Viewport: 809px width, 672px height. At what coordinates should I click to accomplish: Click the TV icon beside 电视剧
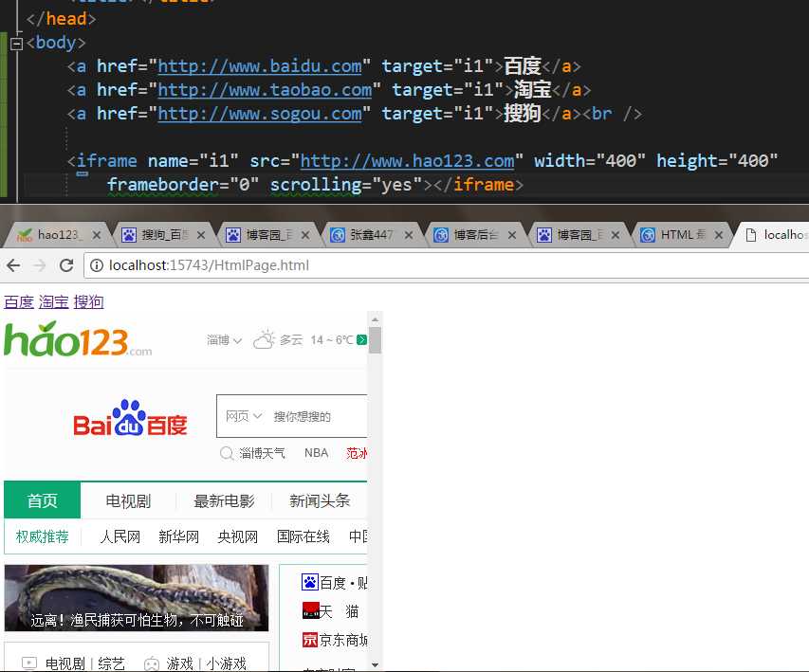click(x=28, y=663)
